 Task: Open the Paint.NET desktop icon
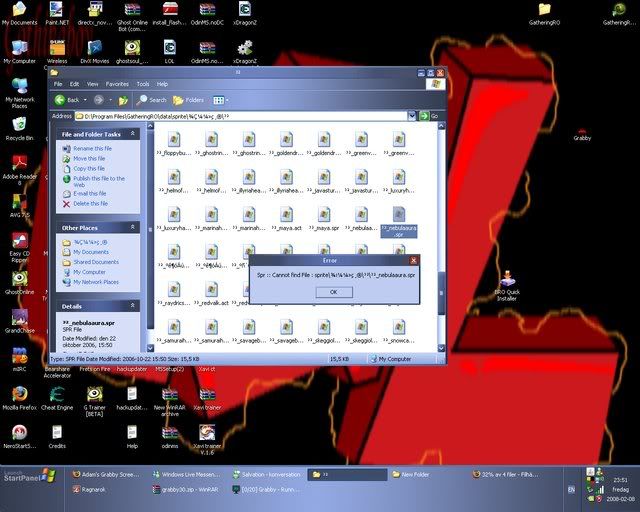(x=57, y=13)
